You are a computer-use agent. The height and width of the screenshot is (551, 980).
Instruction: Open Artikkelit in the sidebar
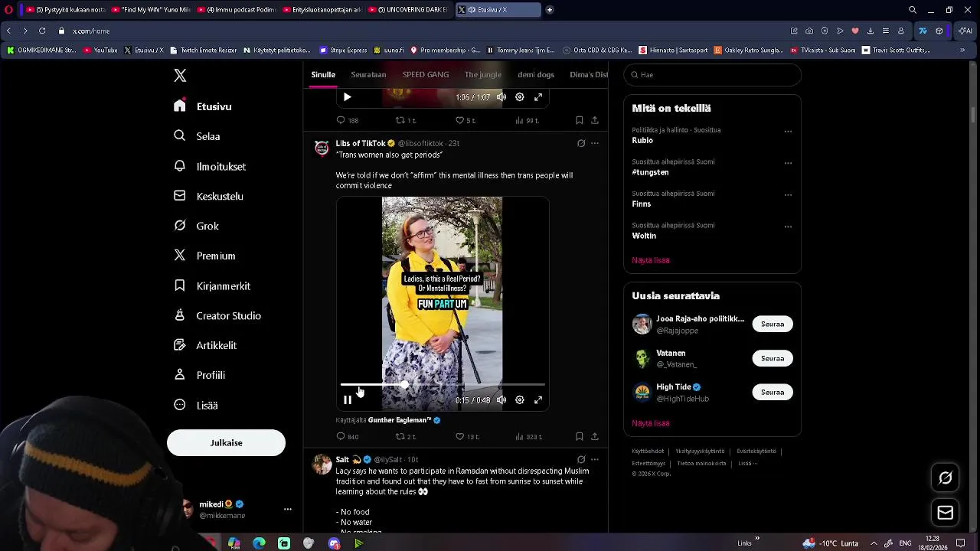(205, 345)
